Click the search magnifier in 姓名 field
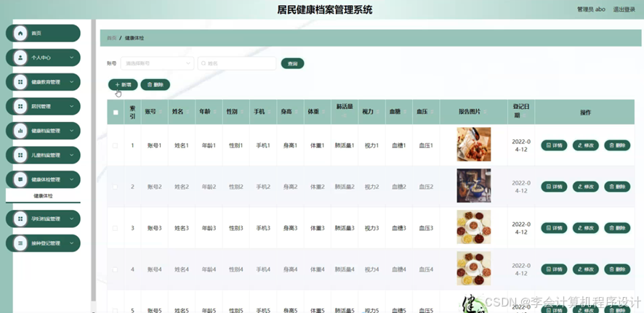Screen dimensions: 644x313 [x=204, y=64]
